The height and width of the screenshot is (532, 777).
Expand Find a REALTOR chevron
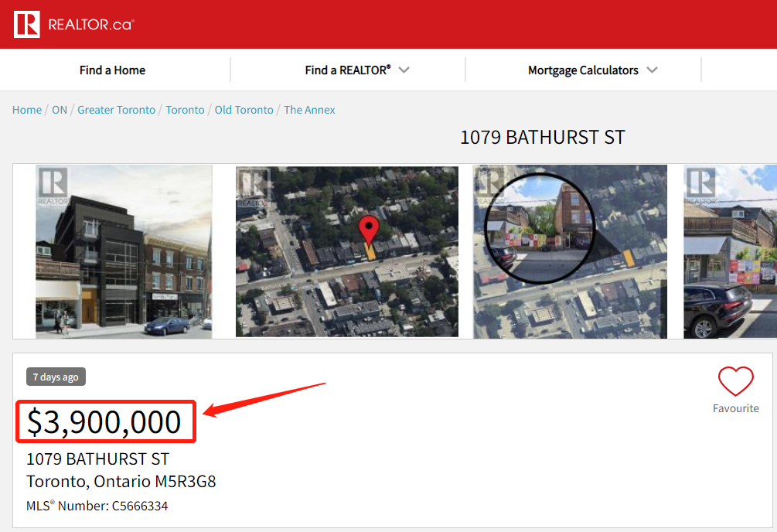404,70
